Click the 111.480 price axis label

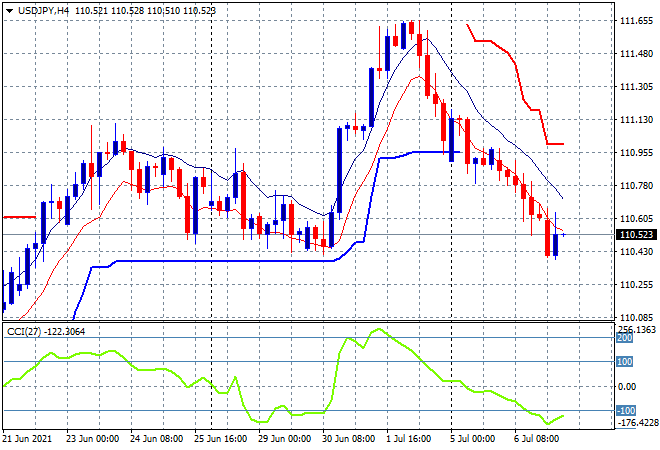tap(636, 53)
